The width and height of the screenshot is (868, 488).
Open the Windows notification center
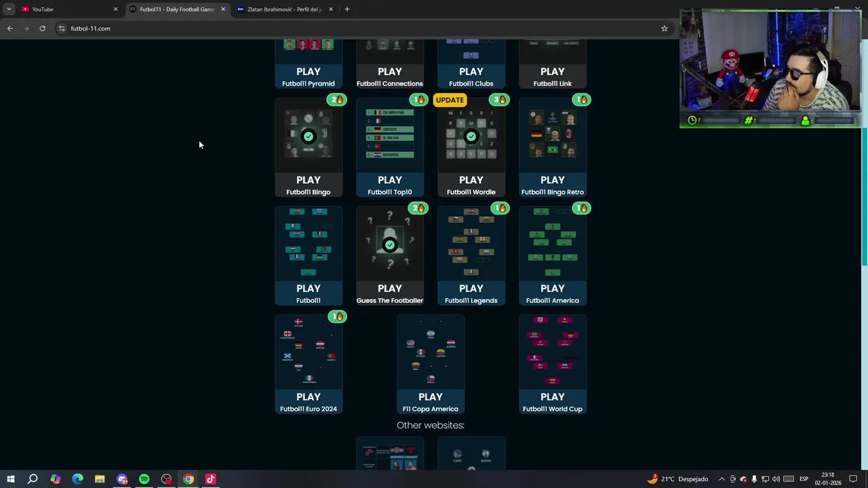853,479
